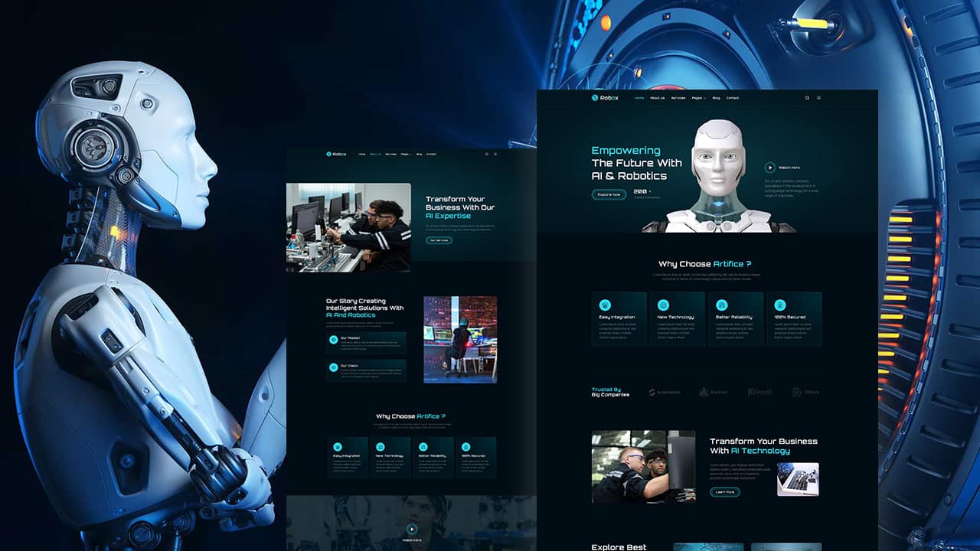Click the Our Services button
Image resolution: width=980 pixels, height=551 pixels.
pos(439,240)
